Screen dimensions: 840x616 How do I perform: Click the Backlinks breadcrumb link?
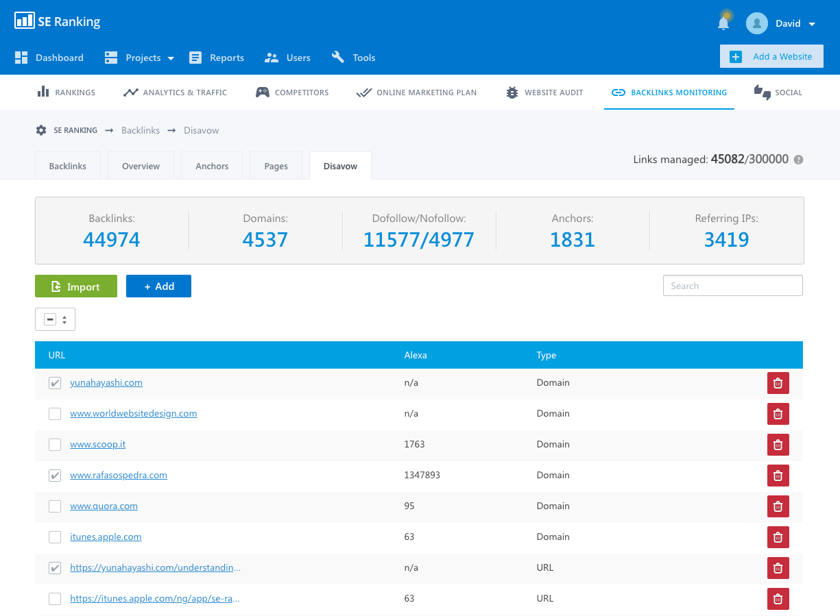(141, 130)
